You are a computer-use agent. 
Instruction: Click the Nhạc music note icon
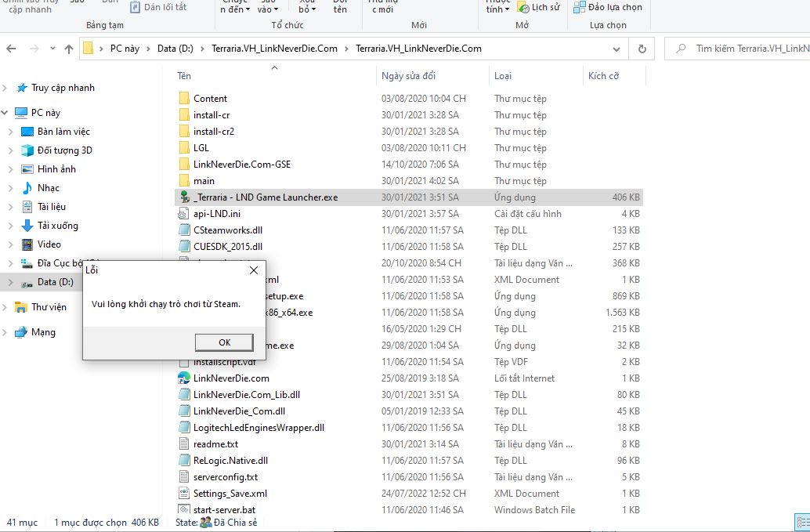tap(27, 188)
